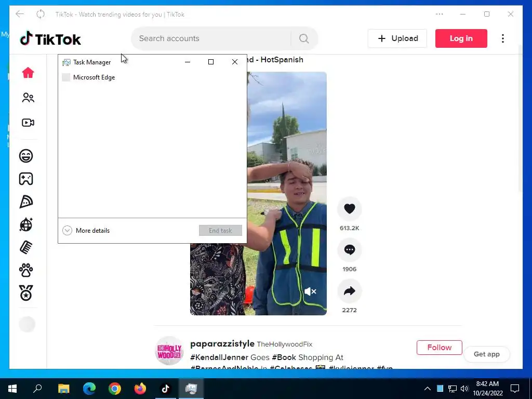The width and height of the screenshot is (532, 399).
Task: Click the #Book hashtag
Action: [284, 357]
